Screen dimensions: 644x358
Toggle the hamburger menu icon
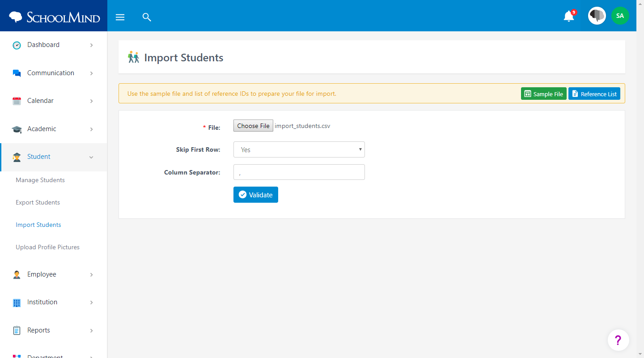[x=120, y=17]
